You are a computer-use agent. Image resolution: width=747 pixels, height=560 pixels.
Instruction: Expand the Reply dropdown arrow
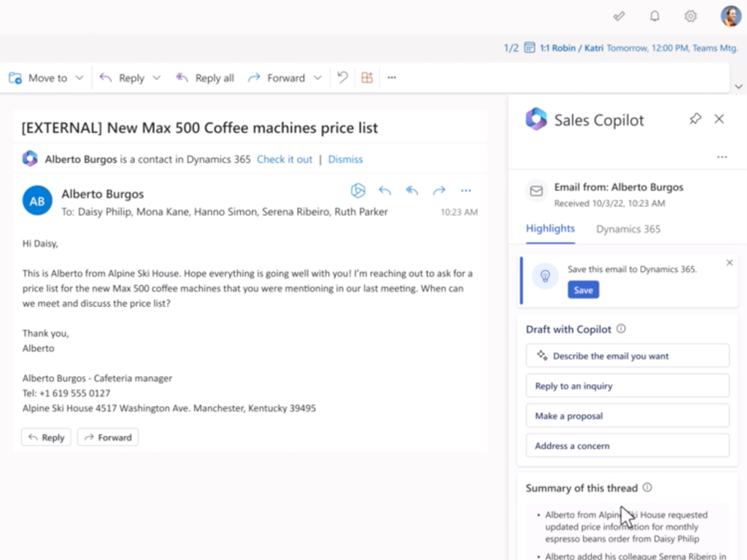tap(156, 78)
